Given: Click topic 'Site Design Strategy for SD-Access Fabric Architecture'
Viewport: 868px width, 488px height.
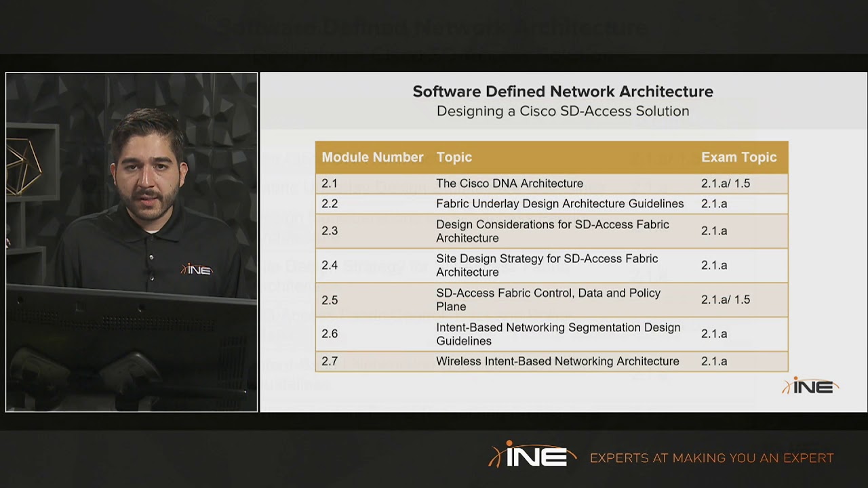Looking at the screenshot, I should (547, 266).
